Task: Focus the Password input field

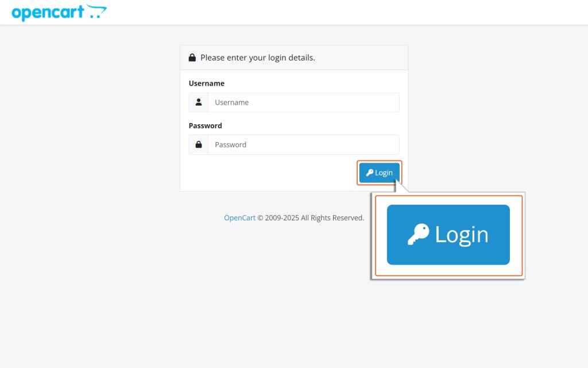Action: pos(303,145)
